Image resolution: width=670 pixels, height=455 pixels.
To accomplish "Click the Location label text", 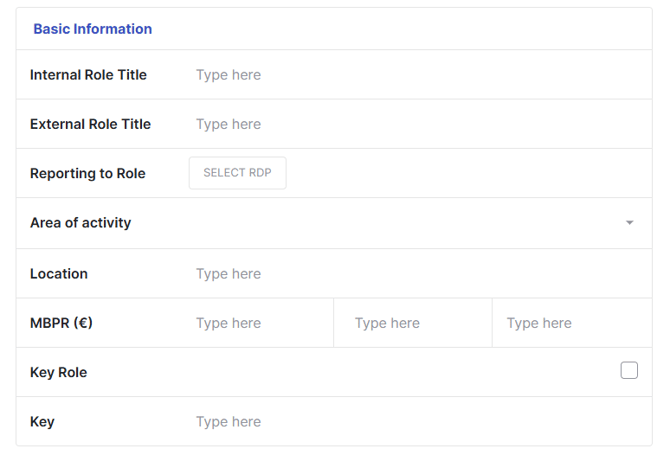I will [59, 274].
